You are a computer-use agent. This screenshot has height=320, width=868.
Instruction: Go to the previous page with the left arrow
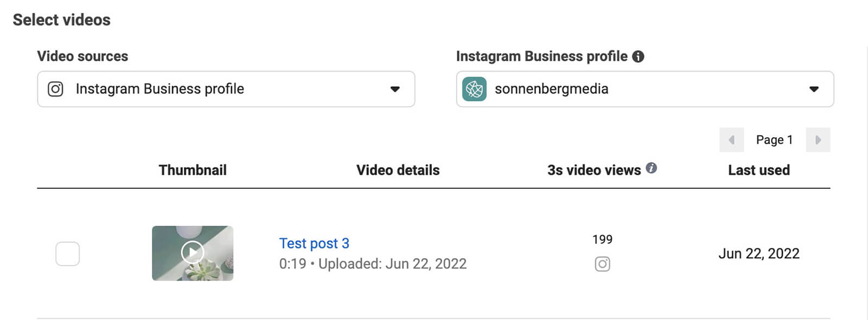click(x=731, y=140)
